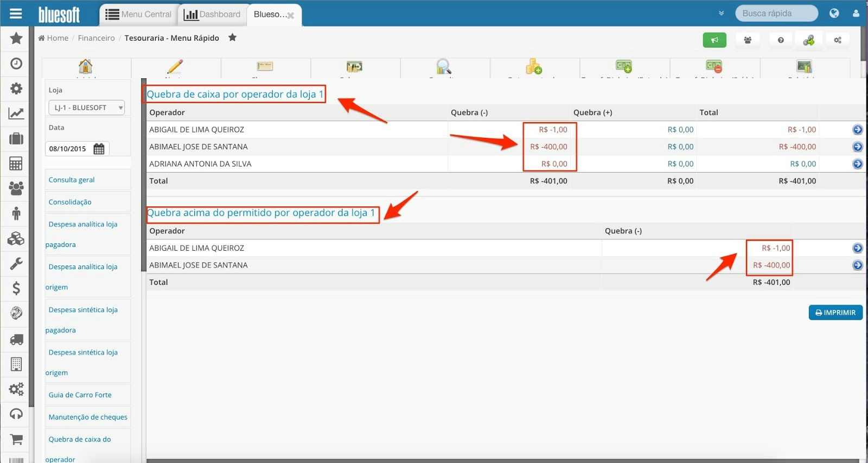Open details arrow for ABIMAEL in first table
The width and height of the screenshot is (868, 463).
[858, 147]
